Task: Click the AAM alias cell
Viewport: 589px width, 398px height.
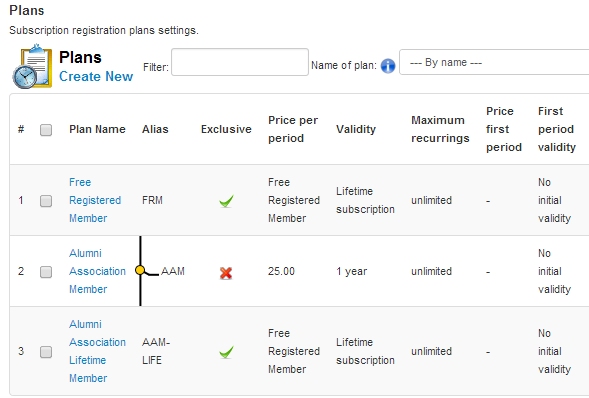Action: coord(173,271)
